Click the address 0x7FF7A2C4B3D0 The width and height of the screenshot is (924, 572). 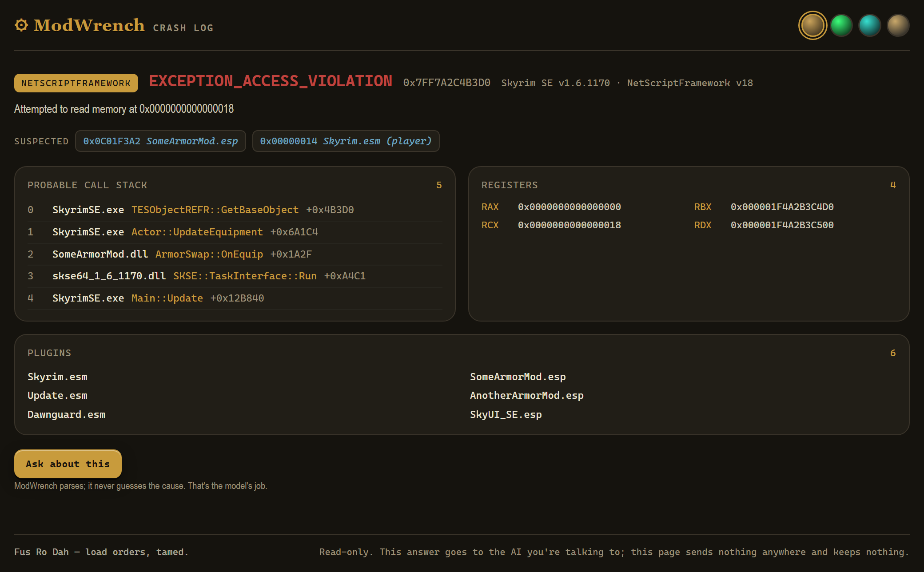pyautogui.click(x=447, y=83)
